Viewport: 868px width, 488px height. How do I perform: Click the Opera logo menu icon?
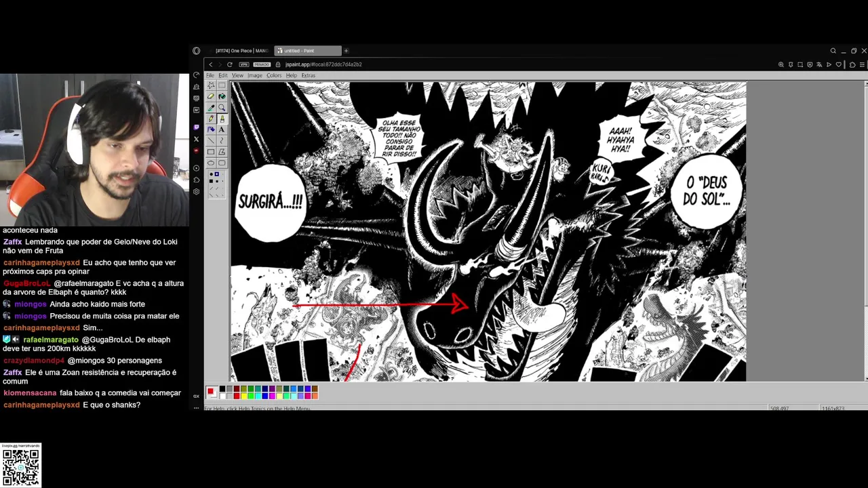pos(197,51)
